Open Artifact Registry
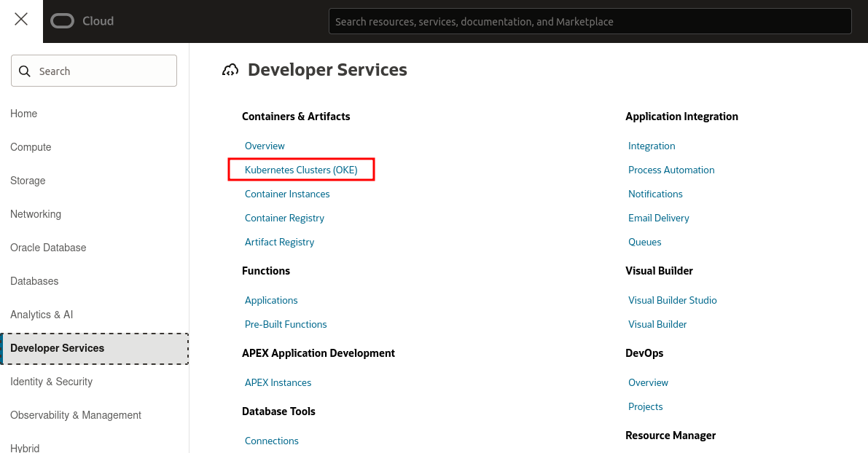Screen dimensions: 868x453 pos(279,242)
